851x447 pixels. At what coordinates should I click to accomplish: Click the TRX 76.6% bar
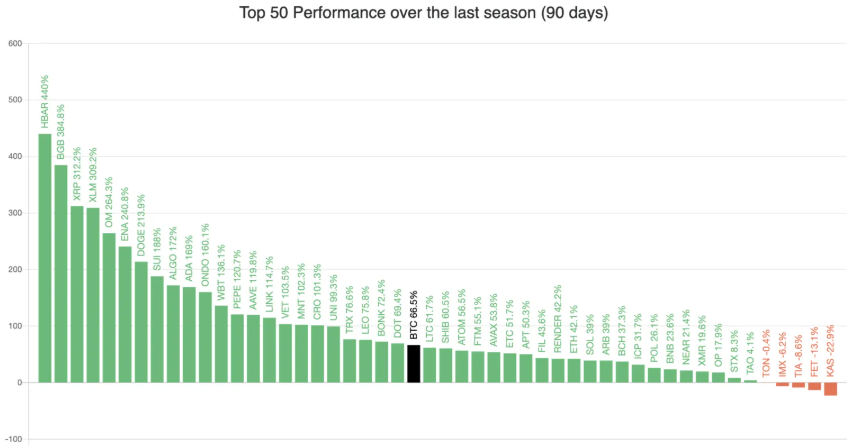[x=349, y=361]
